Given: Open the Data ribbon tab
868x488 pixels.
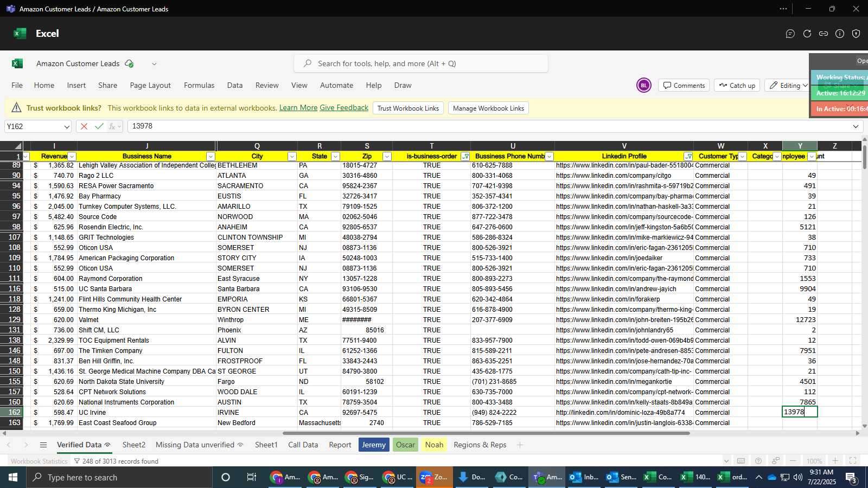Looking at the screenshot, I should point(235,85).
